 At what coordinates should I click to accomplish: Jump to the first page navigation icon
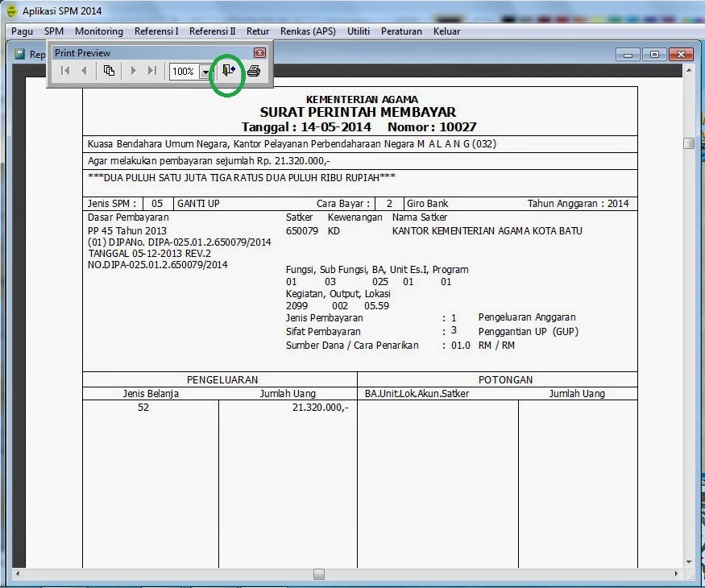click(65, 70)
